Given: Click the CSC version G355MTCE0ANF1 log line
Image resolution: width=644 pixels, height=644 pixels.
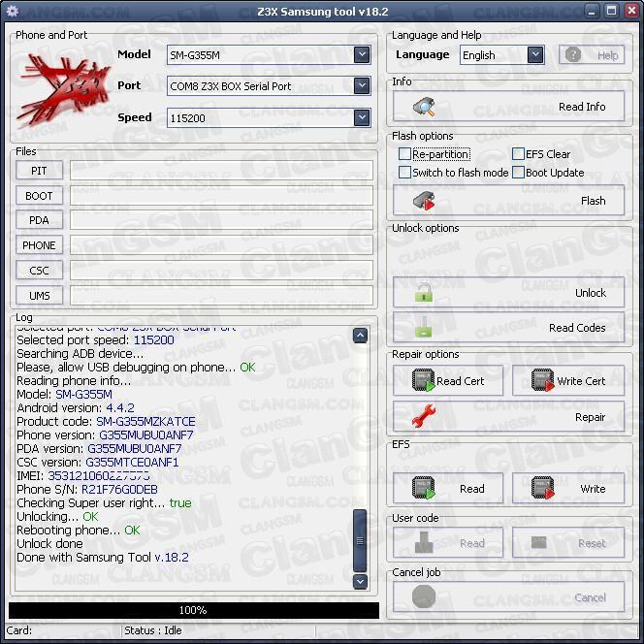Looking at the screenshot, I should (x=98, y=462).
